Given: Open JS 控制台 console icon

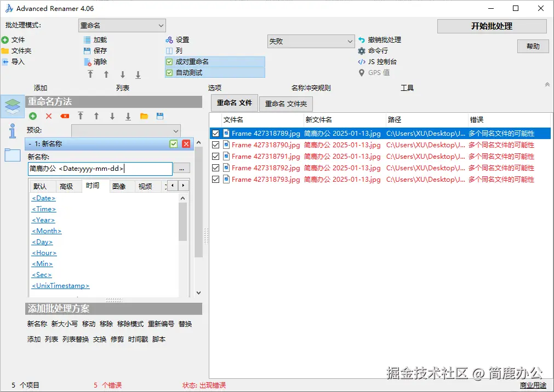Looking at the screenshot, I should pos(362,62).
